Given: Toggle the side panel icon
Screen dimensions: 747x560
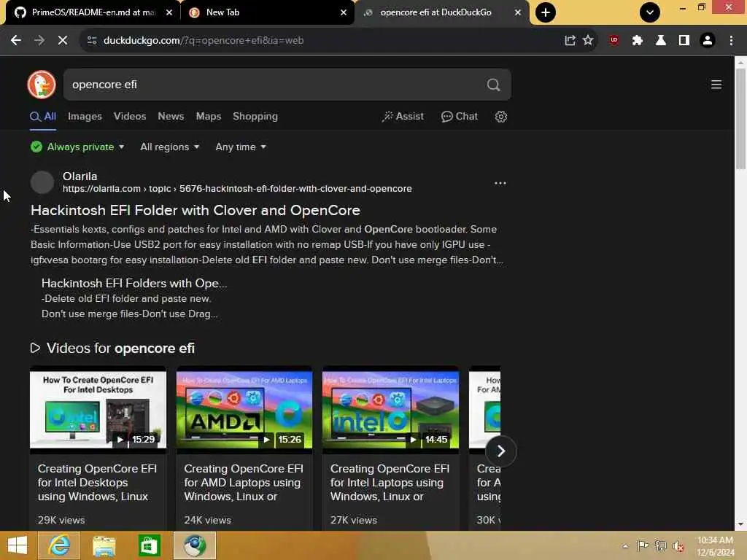Looking at the screenshot, I should 684,41.
